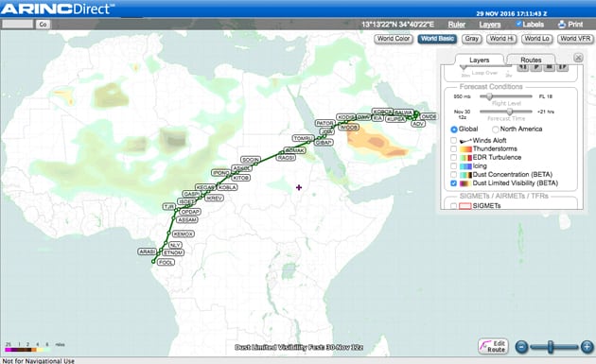The width and height of the screenshot is (596, 364).
Task: Close the Layers panel with X
Action: coord(578,58)
